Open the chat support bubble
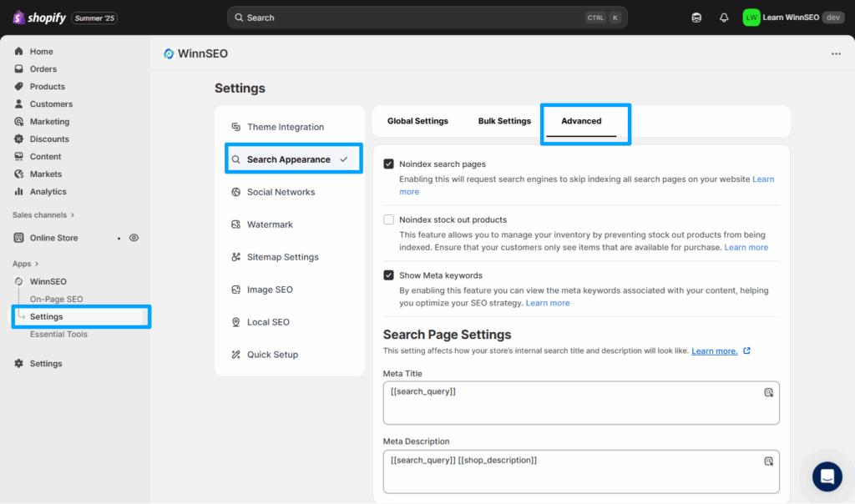The width and height of the screenshot is (855, 504). (827, 476)
